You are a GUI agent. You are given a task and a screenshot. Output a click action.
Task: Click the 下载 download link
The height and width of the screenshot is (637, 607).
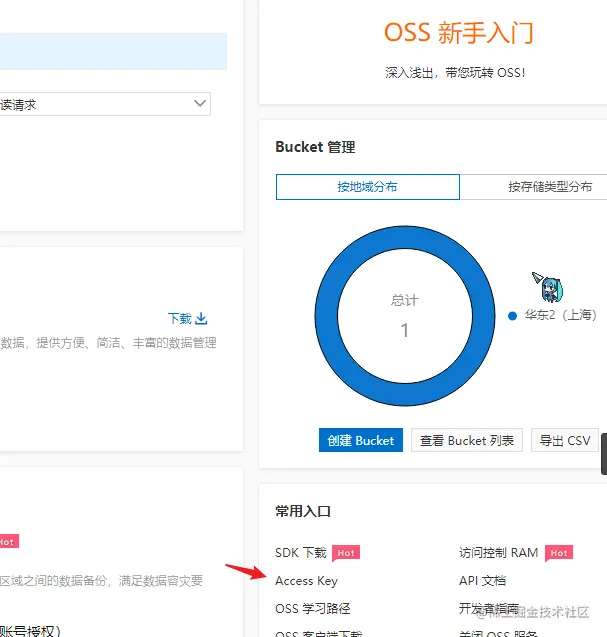pos(188,318)
